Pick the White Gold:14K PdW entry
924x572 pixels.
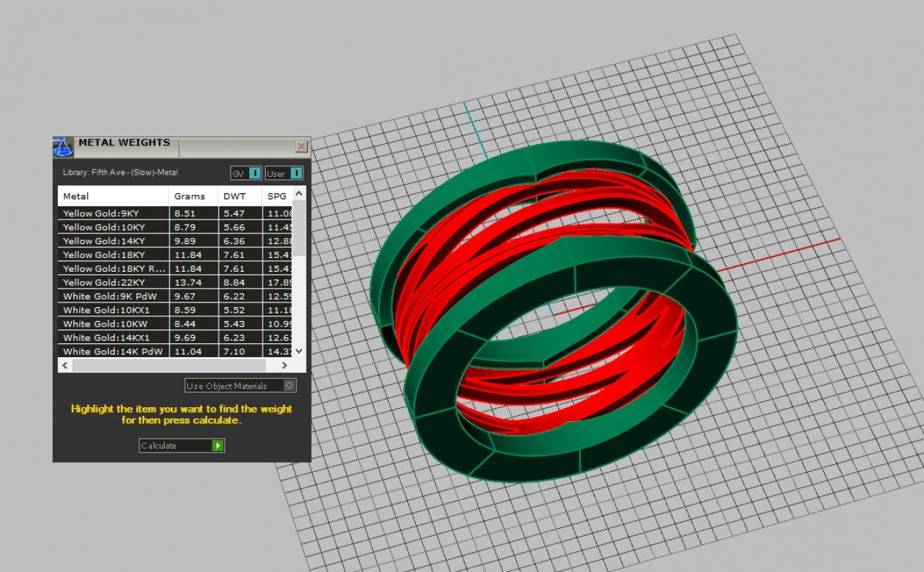tap(112, 352)
